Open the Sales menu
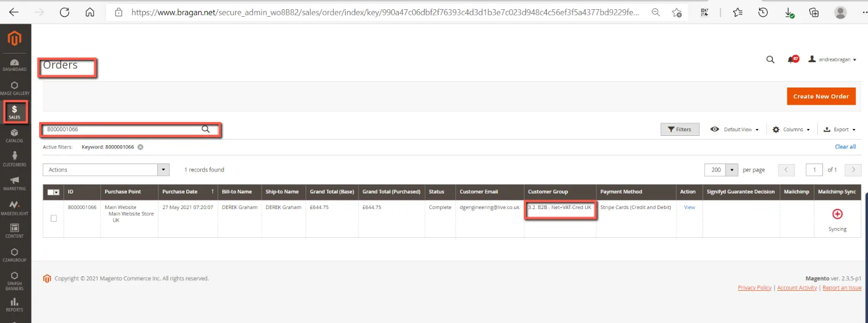 pos(14,112)
